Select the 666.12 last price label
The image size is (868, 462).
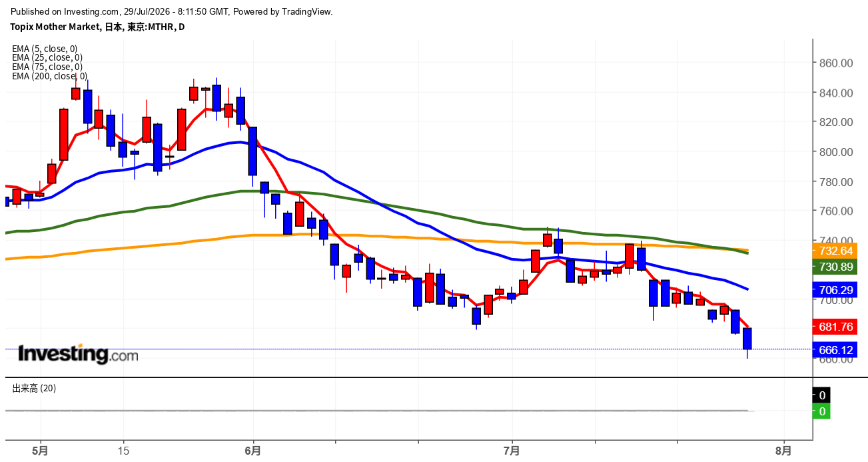(x=835, y=350)
